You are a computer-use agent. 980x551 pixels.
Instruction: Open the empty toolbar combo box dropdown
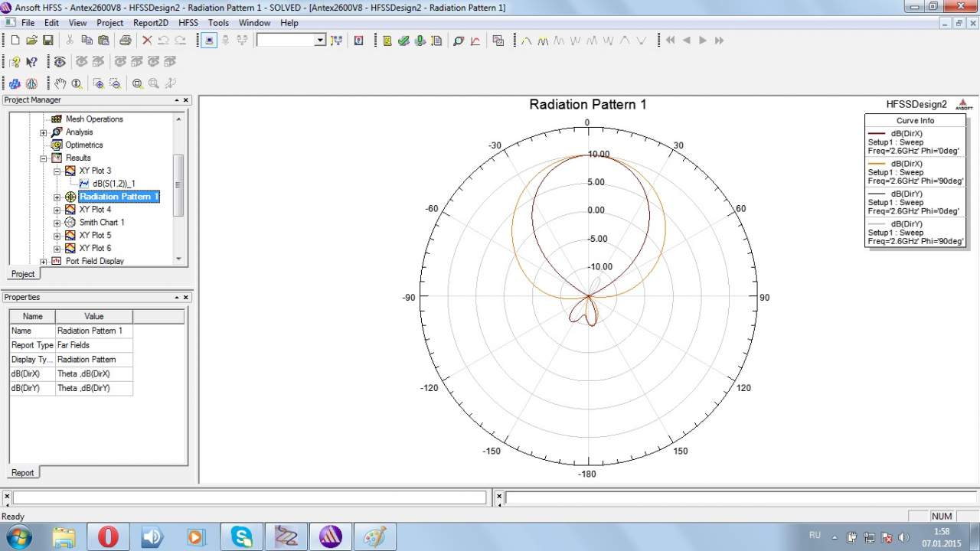pos(320,41)
